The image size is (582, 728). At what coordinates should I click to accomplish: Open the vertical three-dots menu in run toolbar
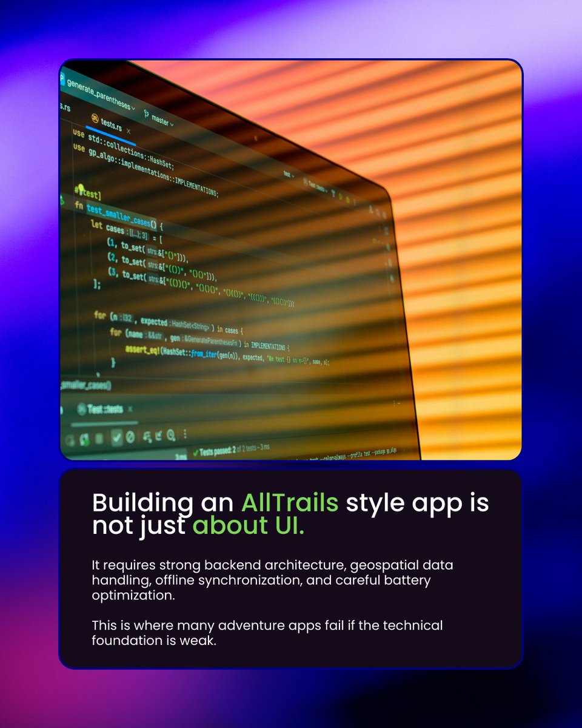pos(185,435)
